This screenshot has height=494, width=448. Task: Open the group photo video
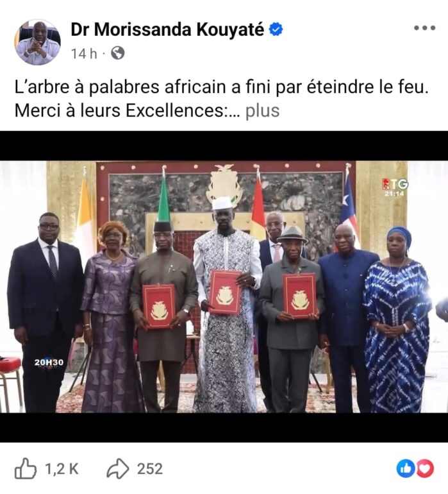click(224, 287)
